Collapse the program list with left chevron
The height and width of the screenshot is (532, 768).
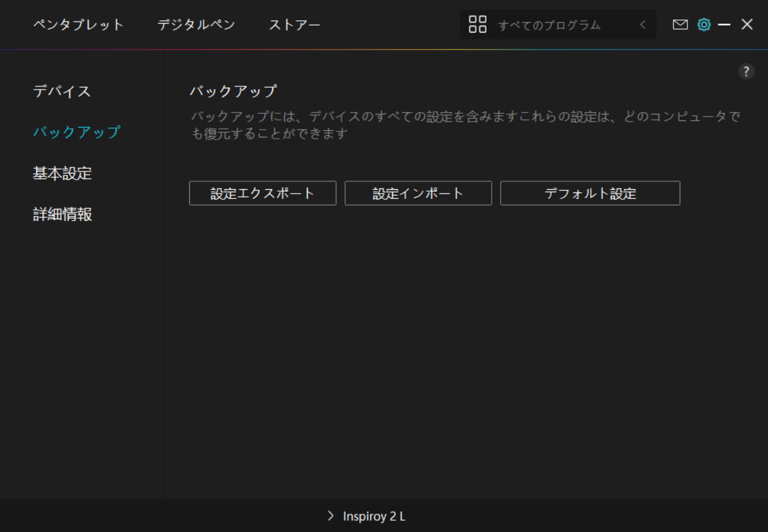point(642,25)
